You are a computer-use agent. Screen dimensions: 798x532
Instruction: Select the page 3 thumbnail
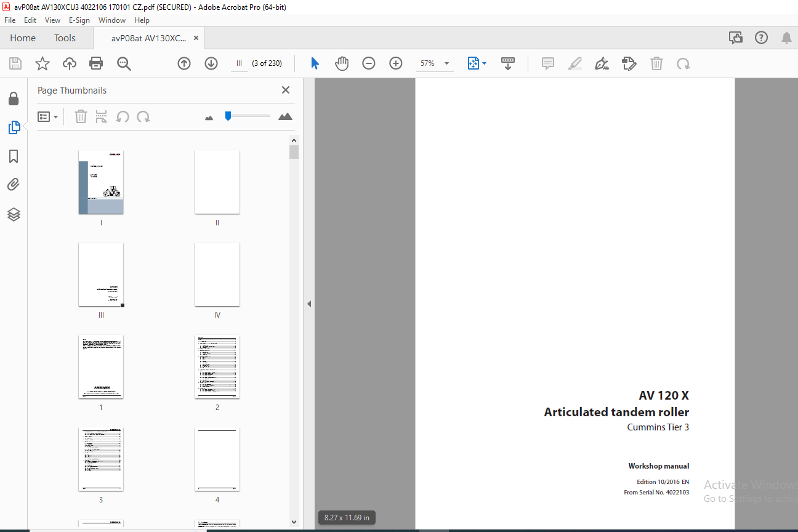[101, 459]
